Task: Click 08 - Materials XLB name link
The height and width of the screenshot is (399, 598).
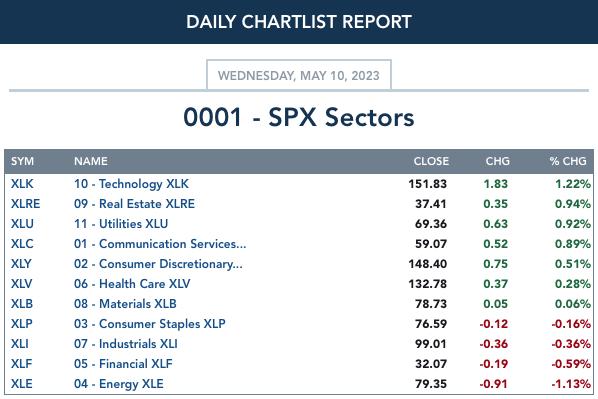Action: click(x=125, y=304)
